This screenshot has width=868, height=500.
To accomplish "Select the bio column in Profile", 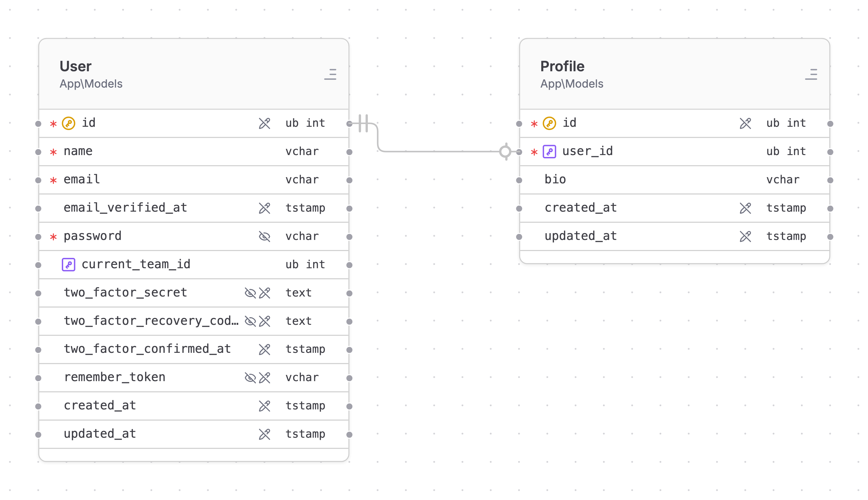I will (x=555, y=180).
